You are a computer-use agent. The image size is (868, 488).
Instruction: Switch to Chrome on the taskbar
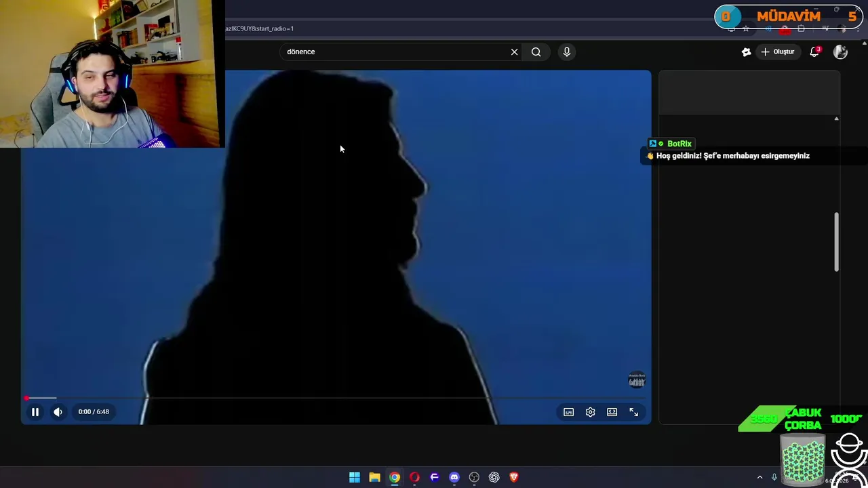(x=395, y=477)
